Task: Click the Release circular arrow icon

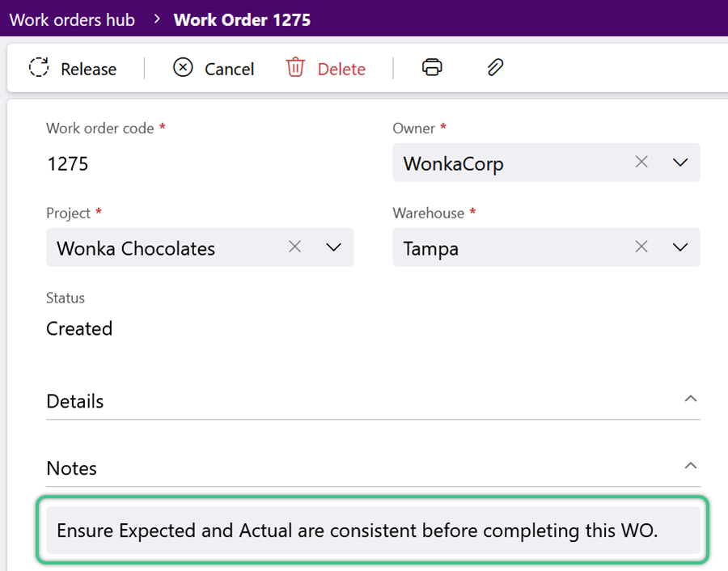Action: 39,67
